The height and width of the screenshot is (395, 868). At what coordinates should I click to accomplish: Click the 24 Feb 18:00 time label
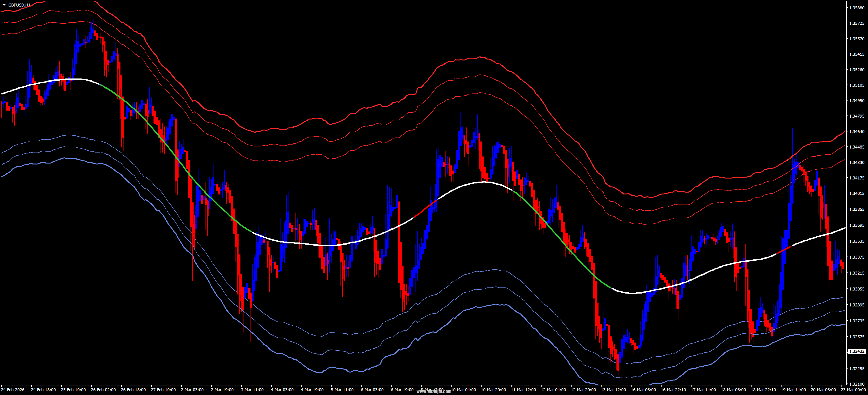click(43, 390)
